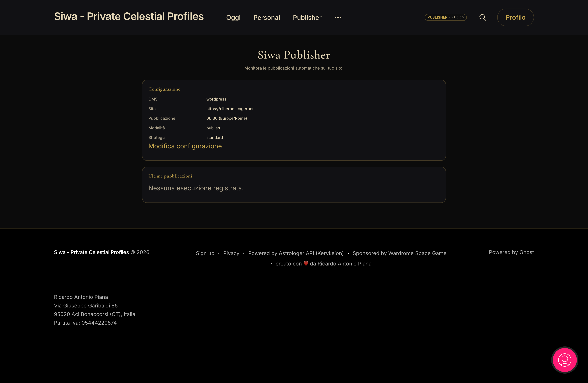Screen dimensions: 588x383
Task: Click the Siwa Publisher page title
Action: coord(294,55)
